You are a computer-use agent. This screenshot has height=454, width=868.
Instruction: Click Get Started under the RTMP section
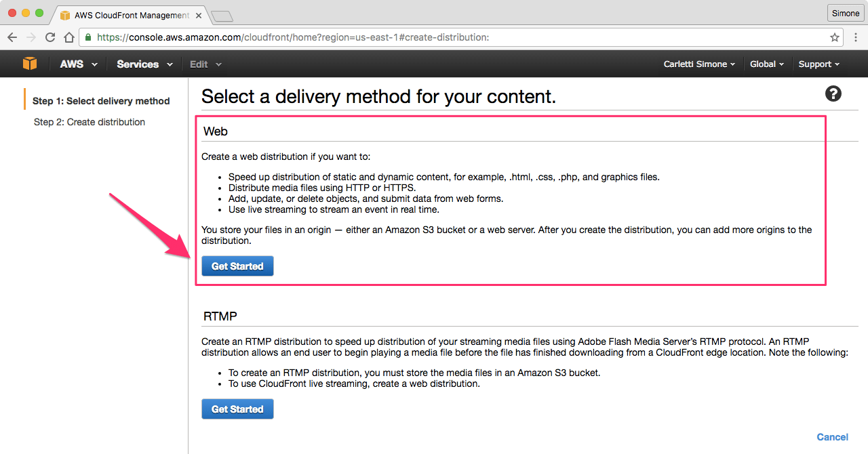click(237, 409)
